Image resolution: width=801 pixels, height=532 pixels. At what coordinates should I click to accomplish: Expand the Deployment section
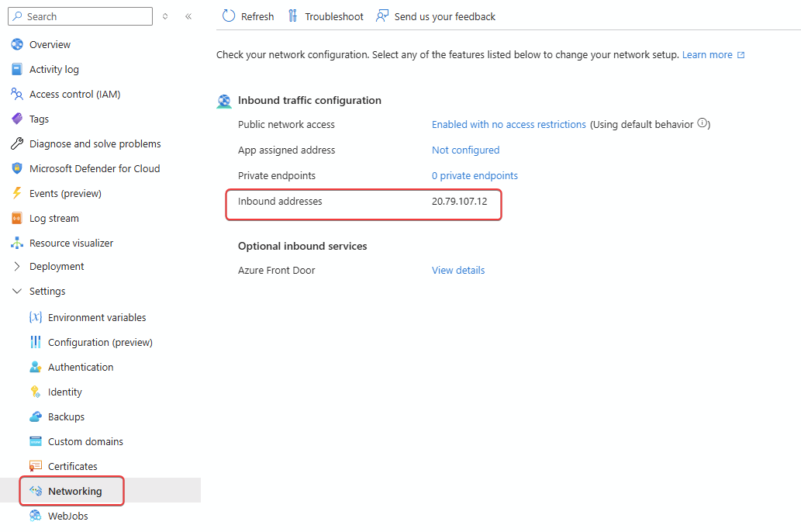point(17,266)
